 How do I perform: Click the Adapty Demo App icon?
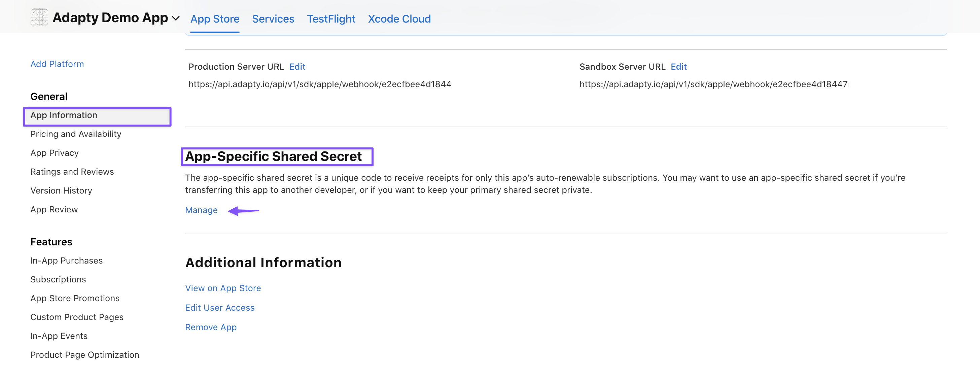[39, 18]
